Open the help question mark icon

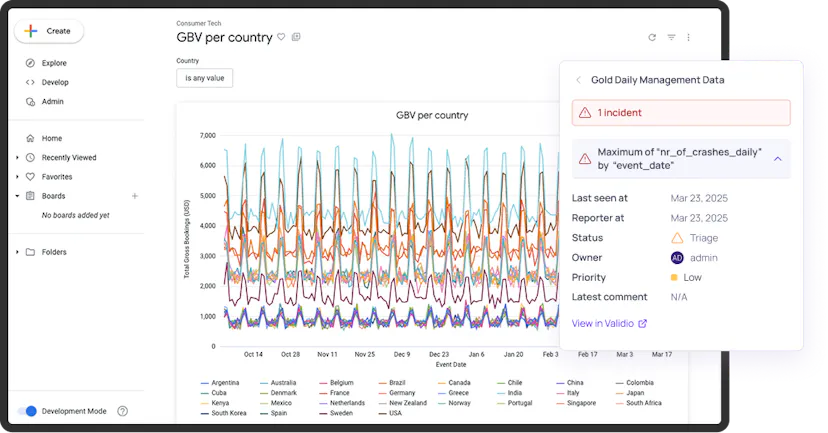click(123, 411)
